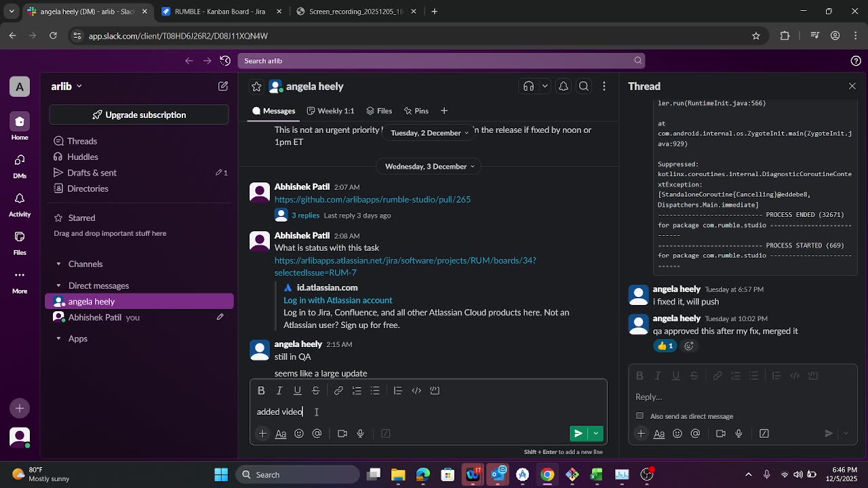The image size is (868, 488).
Task: Insert code block in main composer
Action: pos(435,390)
